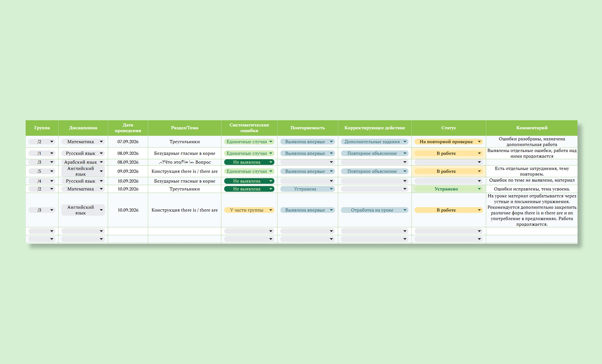Select the 'Повторяемость' column header
The image size is (602, 364).
pos(307,128)
